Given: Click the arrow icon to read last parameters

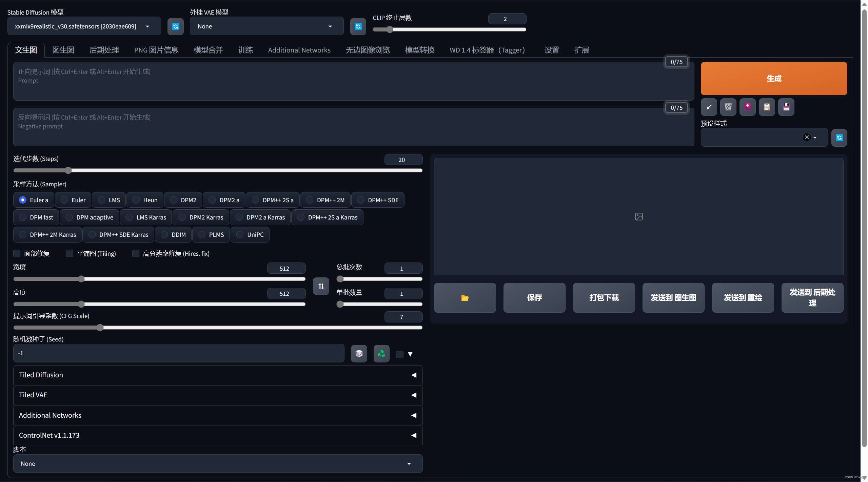Looking at the screenshot, I should pyautogui.click(x=709, y=107).
